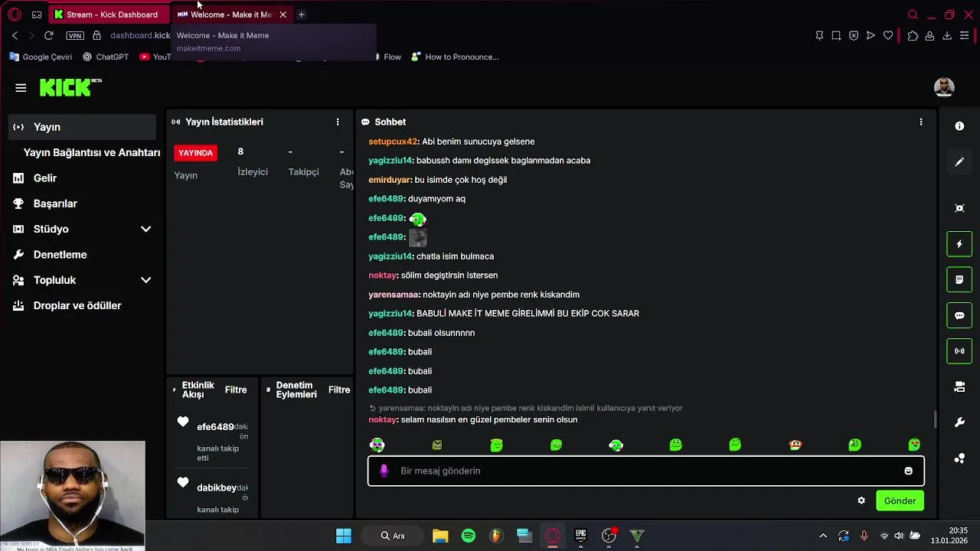Open the Sohbet panel options menu
The height and width of the screenshot is (551, 980).
[921, 122]
